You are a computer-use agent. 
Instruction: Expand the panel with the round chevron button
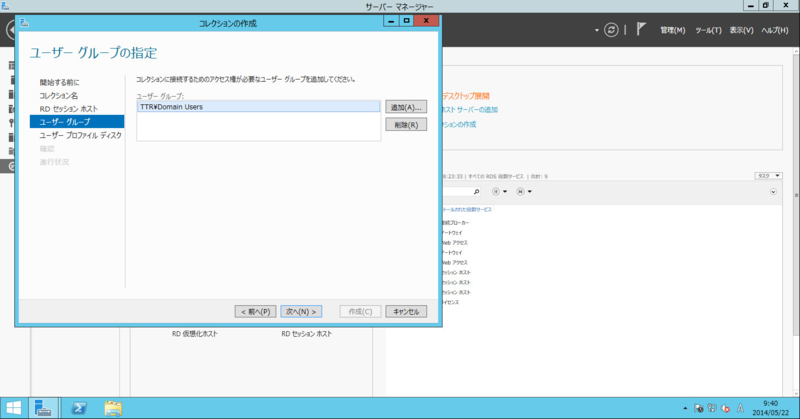click(773, 192)
